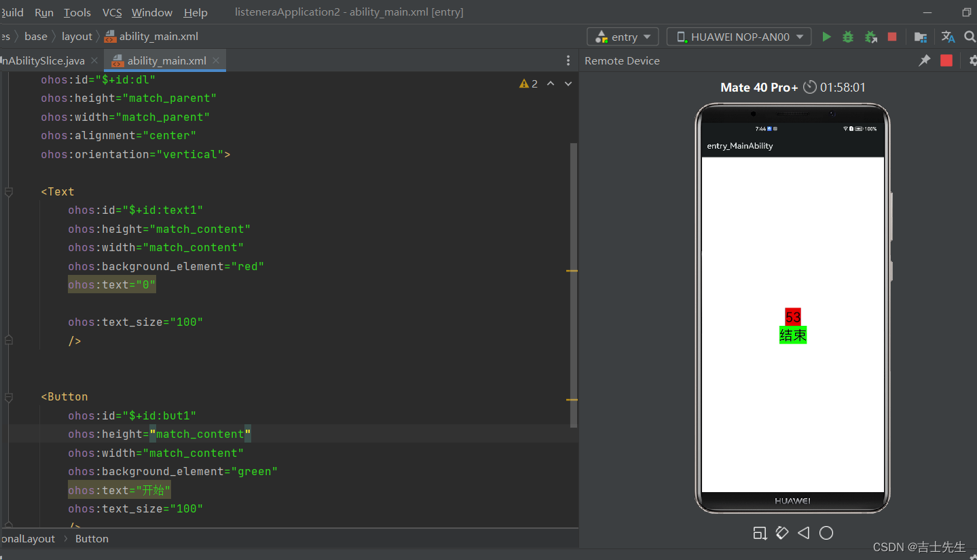Click the Remote Device panel title
The image size is (977, 560).
pyautogui.click(x=622, y=60)
